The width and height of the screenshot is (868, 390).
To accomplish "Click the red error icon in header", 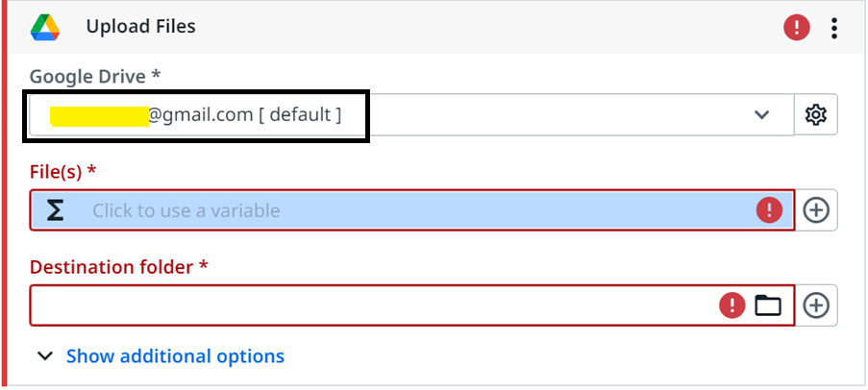I will 797,27.
